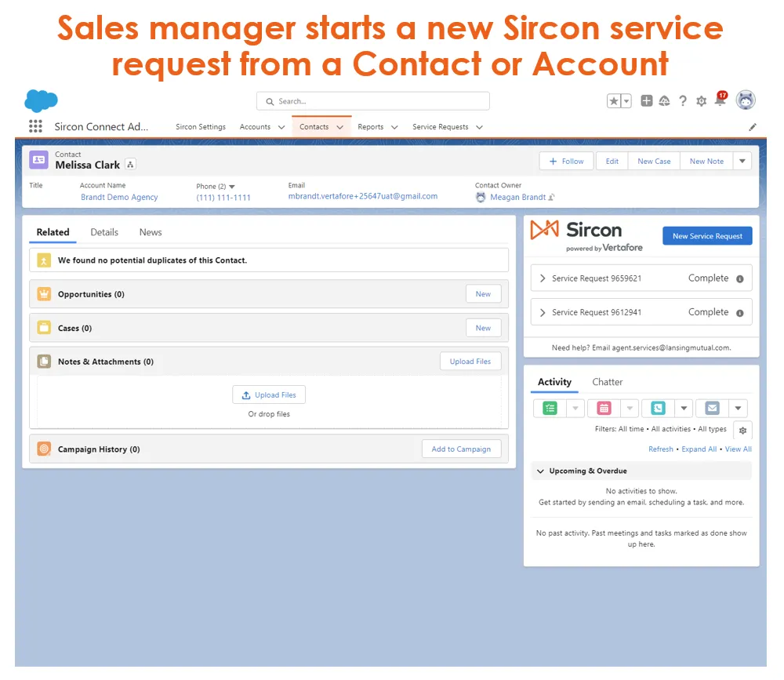Click the Campaign History target icon
Screen dimensions: 784x680
[44, 449]
